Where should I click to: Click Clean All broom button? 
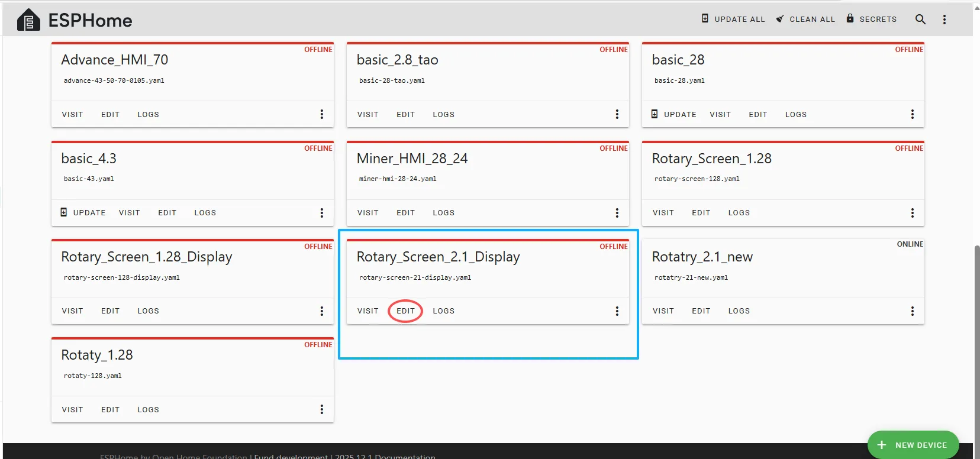click(x=805, y=19)
